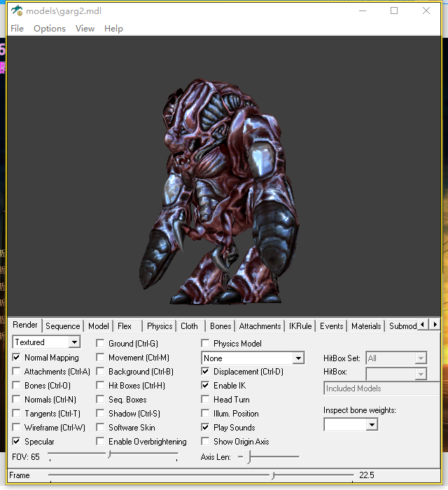Close the garg2.mdl window
The image size is (448, 490).
(x=426, y=10)
